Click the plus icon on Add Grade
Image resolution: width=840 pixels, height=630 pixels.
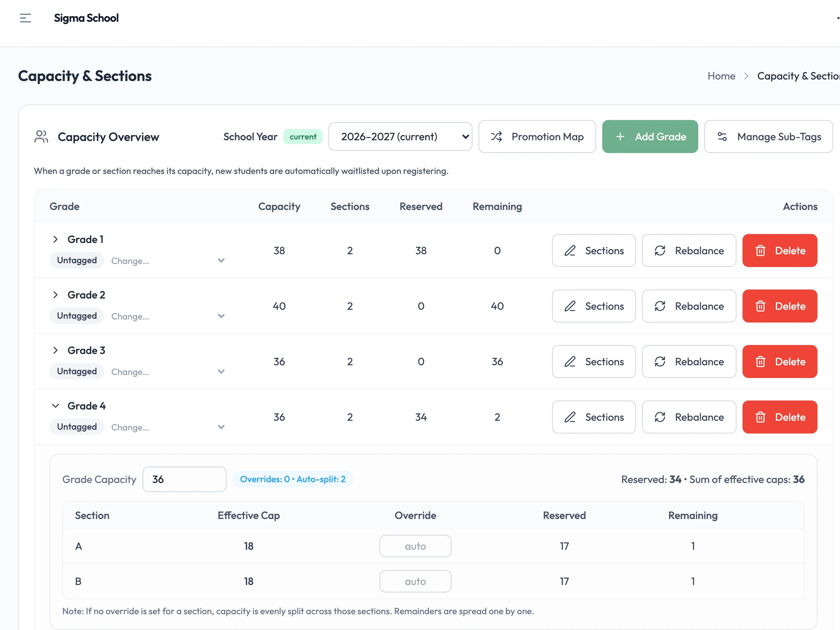point(620,137)
